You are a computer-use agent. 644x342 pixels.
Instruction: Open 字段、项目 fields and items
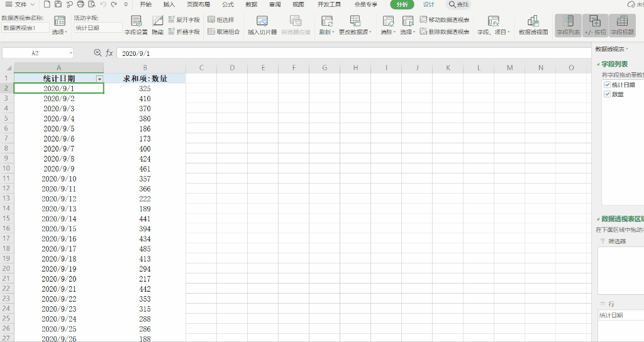click(x=493, y=25)
